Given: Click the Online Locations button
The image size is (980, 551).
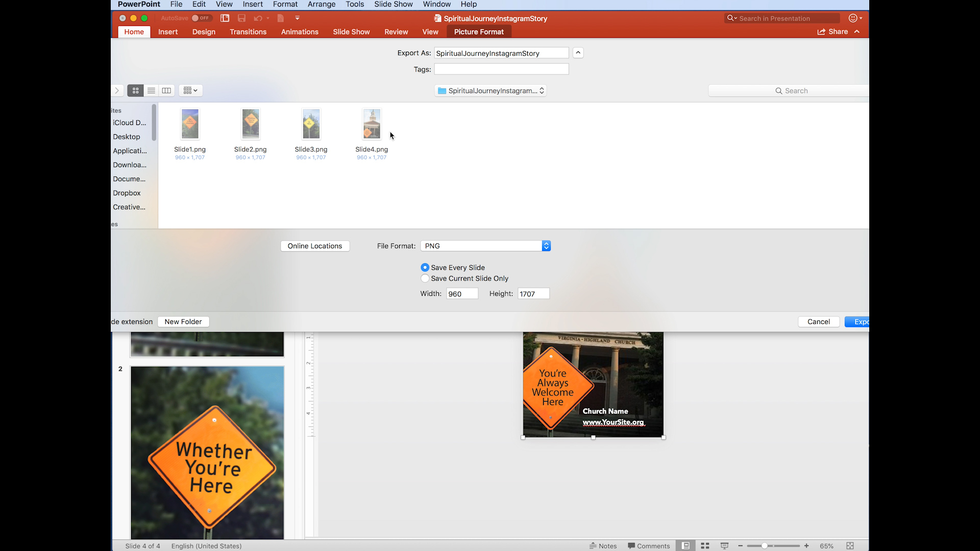Looking at the screenshot, I should (x=315, y=246).
